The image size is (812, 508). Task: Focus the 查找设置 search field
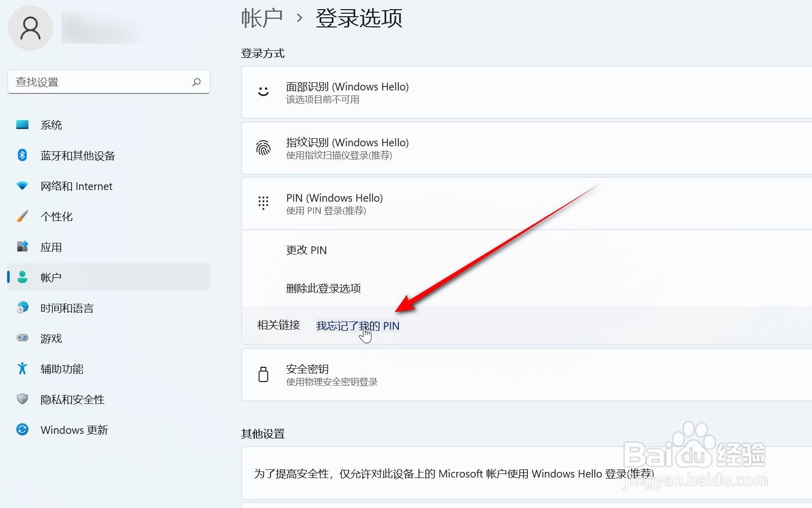click(x=109, y=82)
